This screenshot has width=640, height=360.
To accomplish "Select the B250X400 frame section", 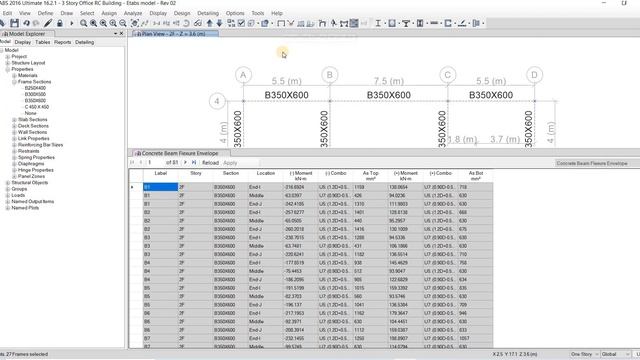I will tap(36, 88).
